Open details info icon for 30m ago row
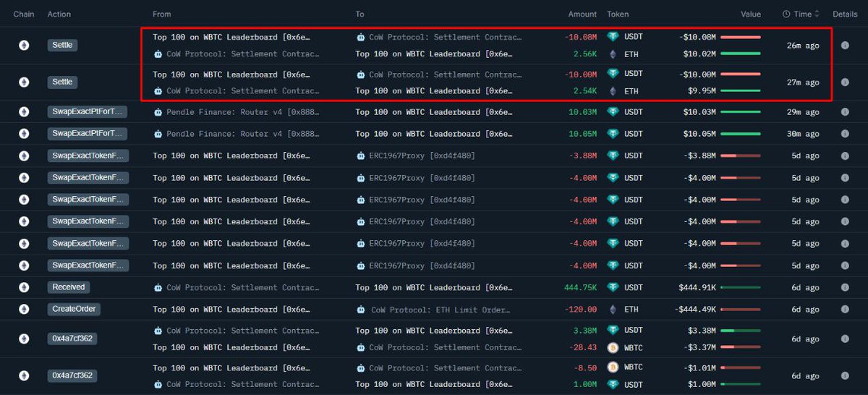 [845, 134]
